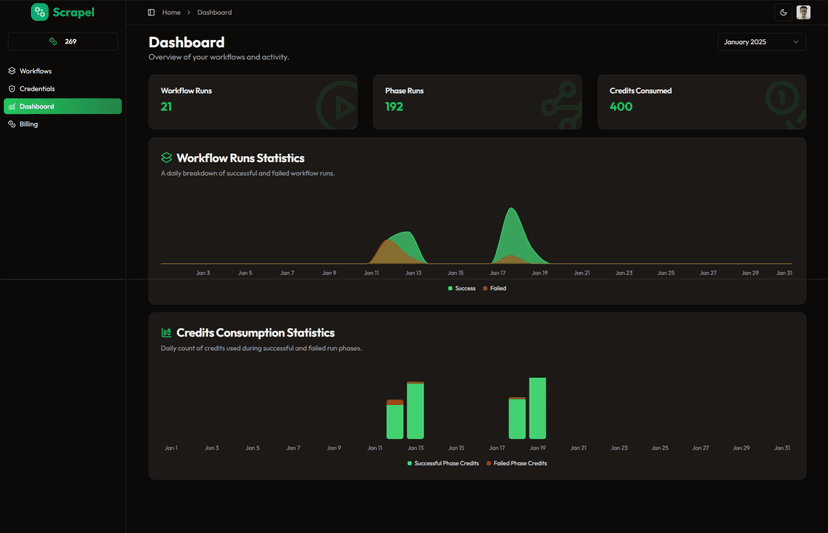Screen dimensions: 828x533
Task: Click the Billing coins icon
Action: tap(12, 124)
